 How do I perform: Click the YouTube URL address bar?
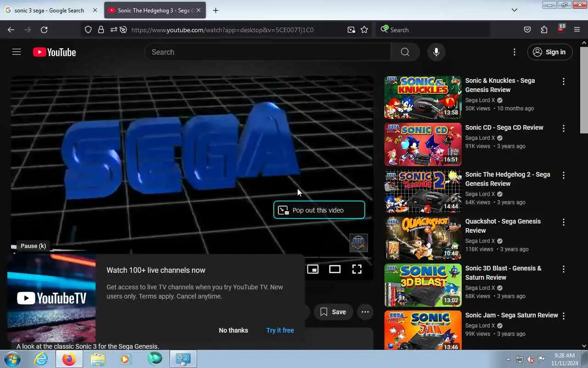point(222,30)
